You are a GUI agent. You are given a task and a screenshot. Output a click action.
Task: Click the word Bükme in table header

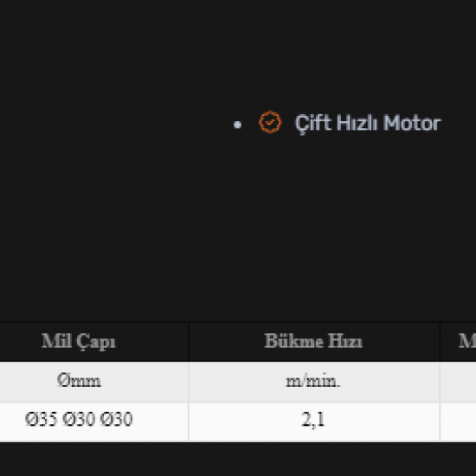click(x=293, y=341)
